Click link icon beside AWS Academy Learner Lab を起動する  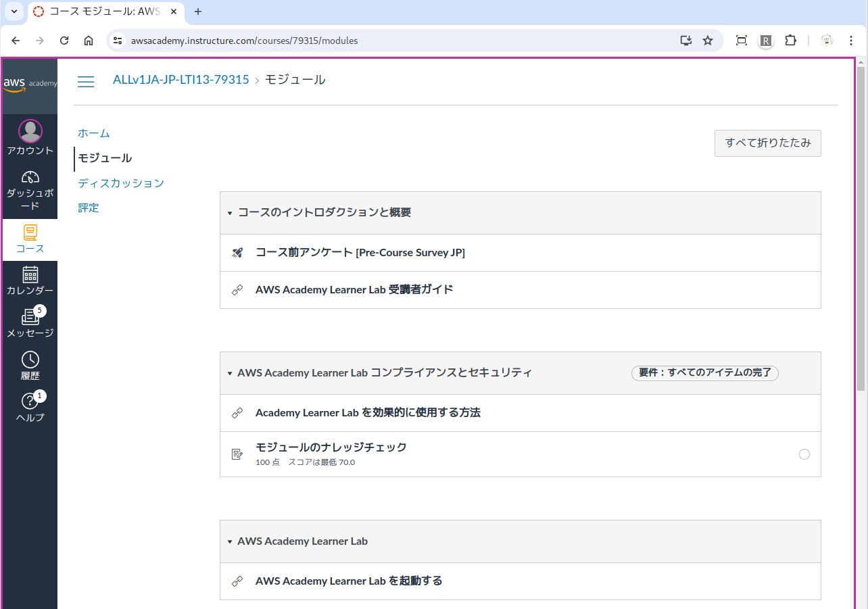pos(237,581)
